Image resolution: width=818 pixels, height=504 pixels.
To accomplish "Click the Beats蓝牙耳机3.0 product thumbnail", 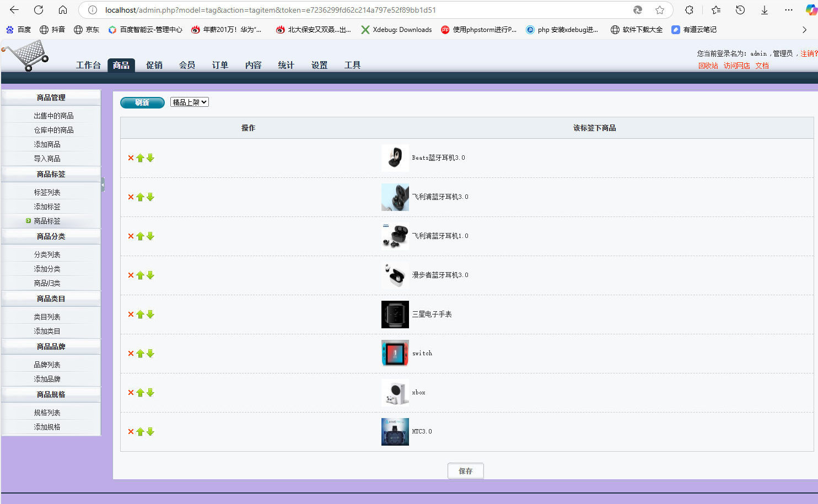I will point(395,158).
